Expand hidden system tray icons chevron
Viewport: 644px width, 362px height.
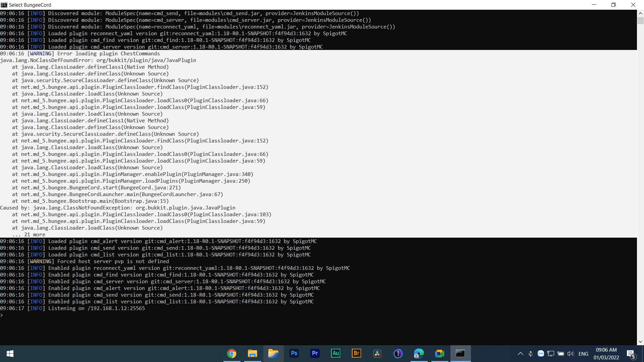click(x=521, y=354)
